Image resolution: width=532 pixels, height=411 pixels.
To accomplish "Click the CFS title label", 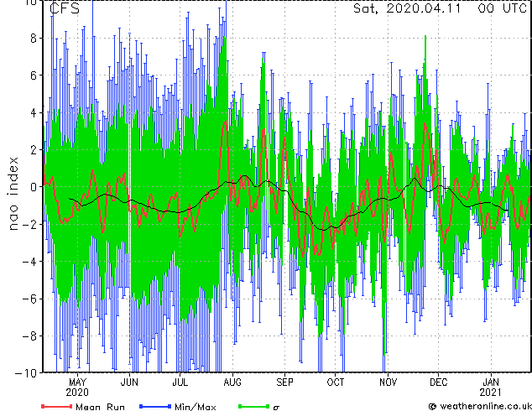I will [x=65, y=8].
